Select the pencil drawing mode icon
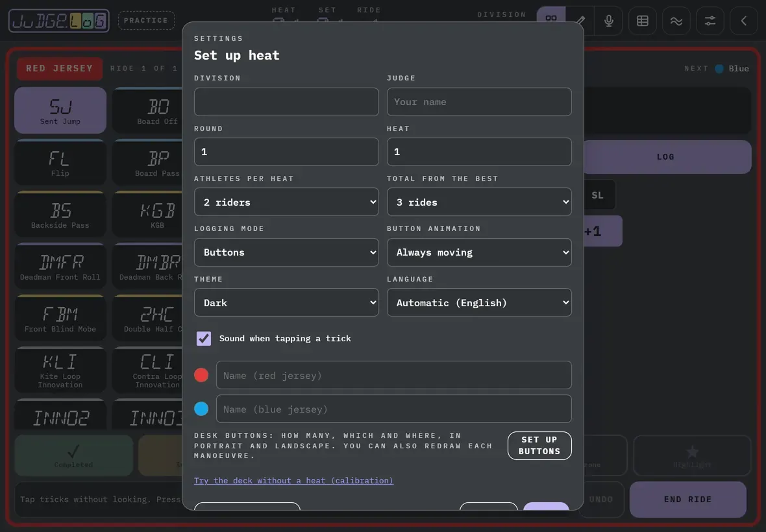The image size is (766, 532). [x=580, y=21]
